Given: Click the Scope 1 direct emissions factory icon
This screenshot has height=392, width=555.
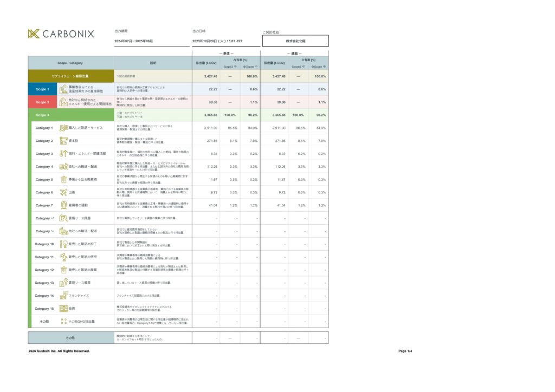Looking at the screenshot, I should coord(63,89).
